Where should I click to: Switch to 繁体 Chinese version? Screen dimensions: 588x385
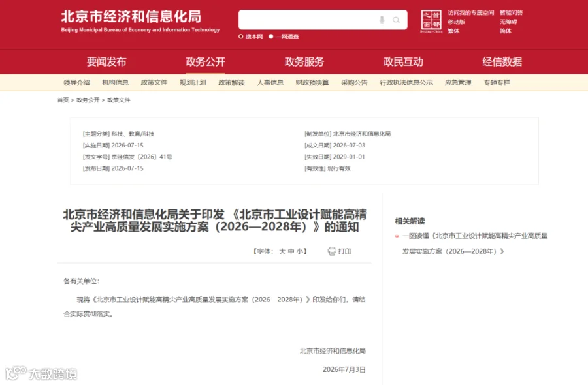(453, 31)
